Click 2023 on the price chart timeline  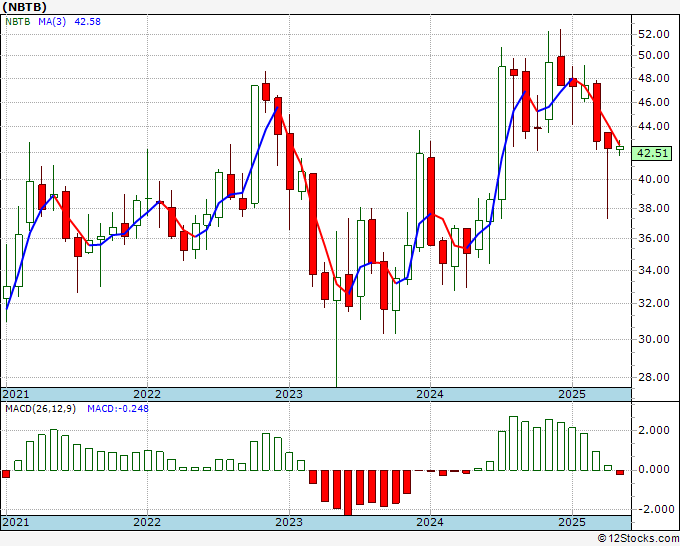pos(289,394)
